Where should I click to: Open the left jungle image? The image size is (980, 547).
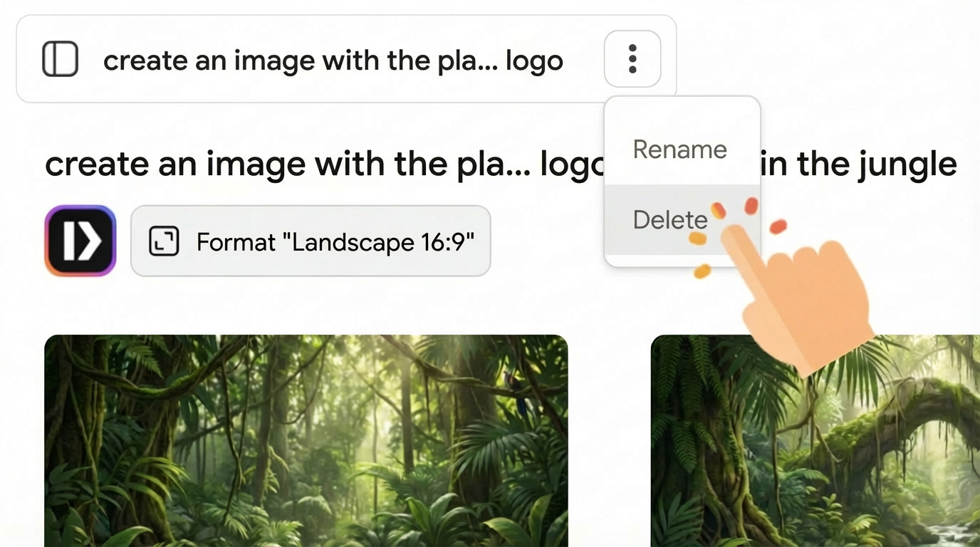pos(306,442)
